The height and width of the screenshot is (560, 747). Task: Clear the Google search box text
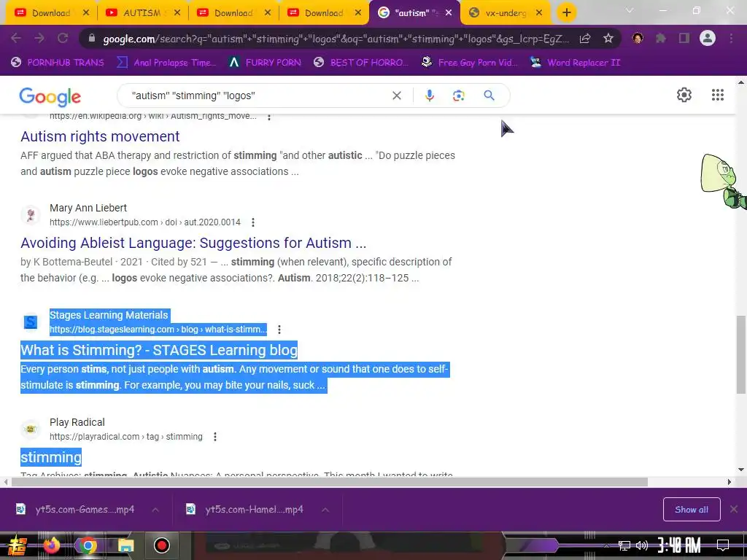click(x=397, y=96)
